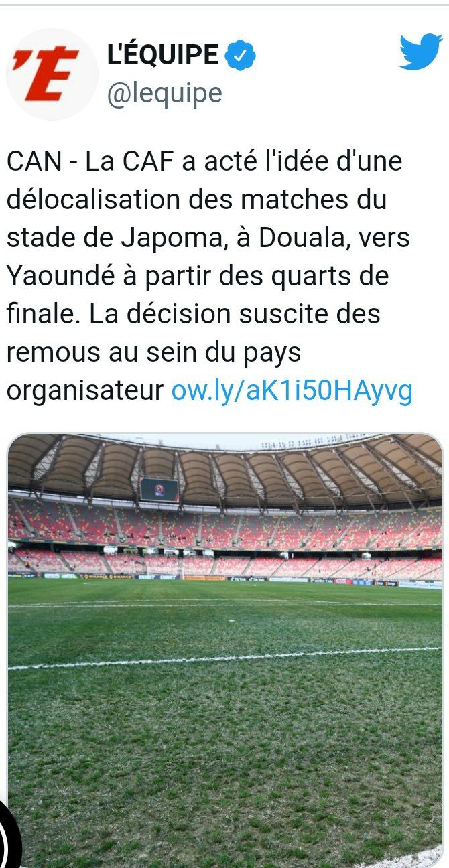449x868 pixels.
Task: Click the blue verified badge
Action: 240,56
